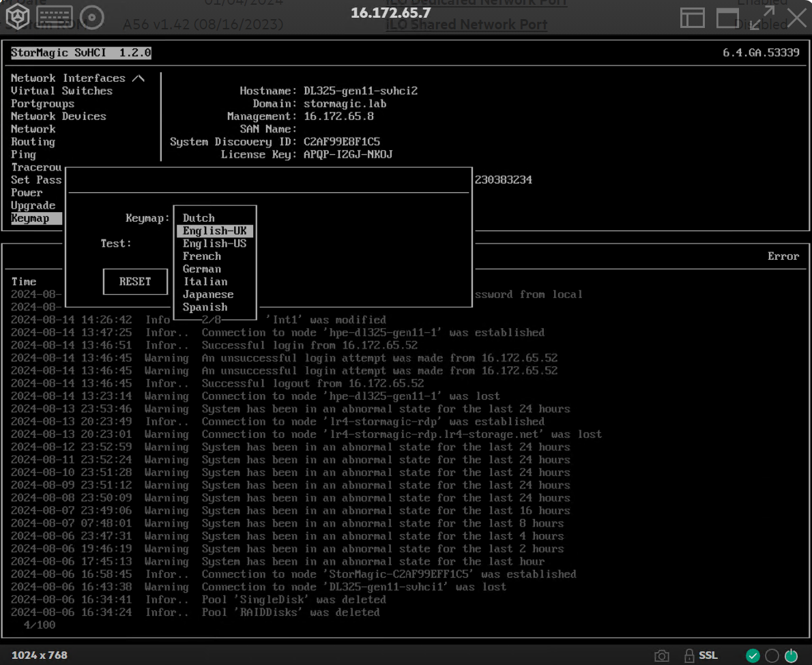Select the windowed view rectangle icon
Image resolution: width=812 pixels, height=665 pixels.
(727, 18)
